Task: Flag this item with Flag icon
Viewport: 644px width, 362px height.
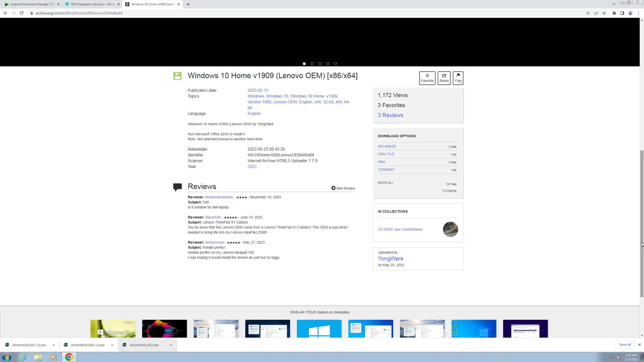Action: pos(458,75)
